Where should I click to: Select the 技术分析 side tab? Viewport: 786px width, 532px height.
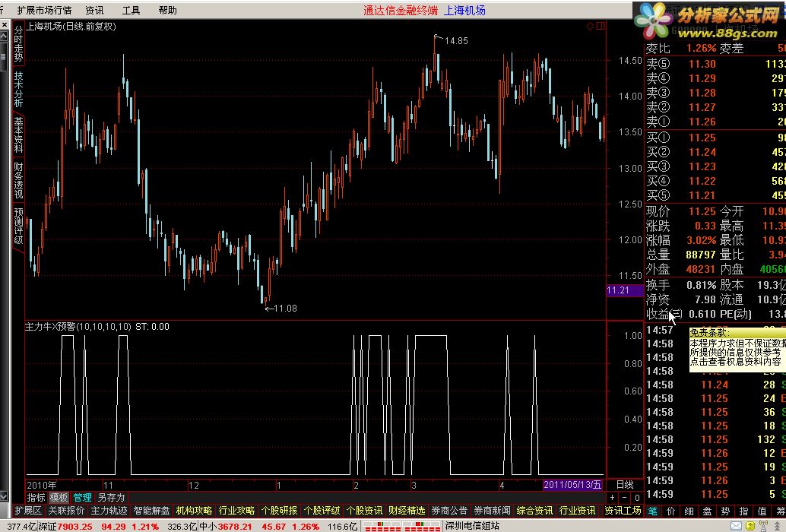click(18, 89)
